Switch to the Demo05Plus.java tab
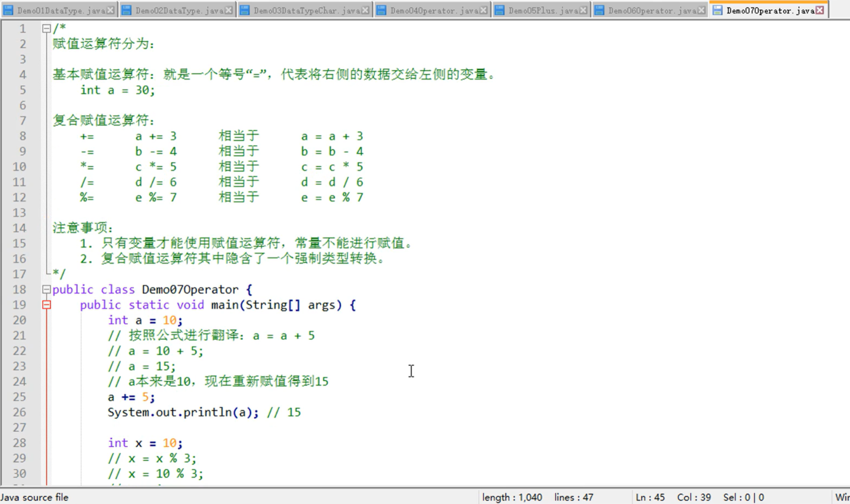This screenshot has width=850, height=504. pos(542,10)
